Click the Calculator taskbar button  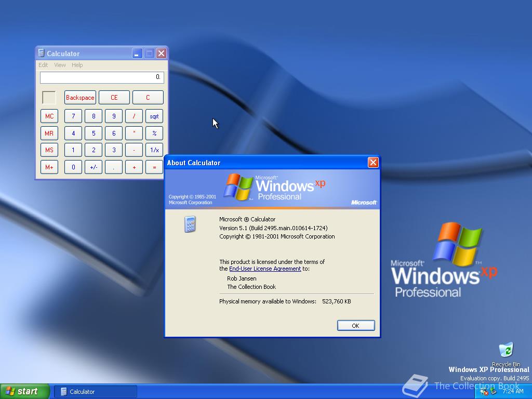point(96,392)
